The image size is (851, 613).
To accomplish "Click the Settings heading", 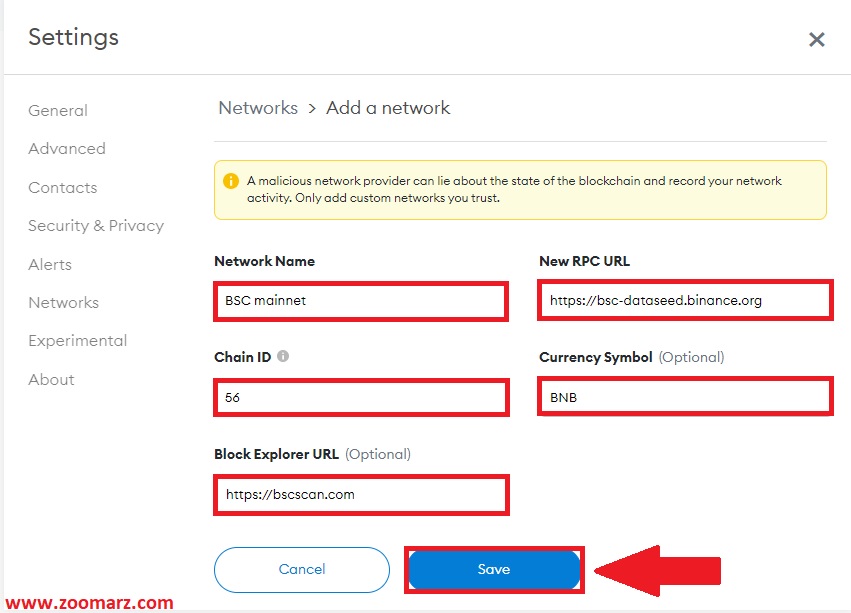I will click(73, 37).
